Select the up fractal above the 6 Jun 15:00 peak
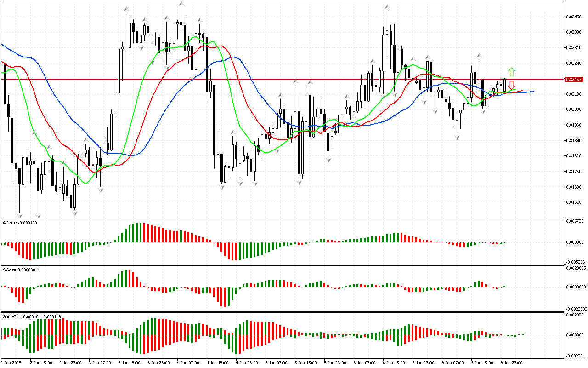Image resolution: width=588 pixels, height=368 pixels. (x=387, y=7)
